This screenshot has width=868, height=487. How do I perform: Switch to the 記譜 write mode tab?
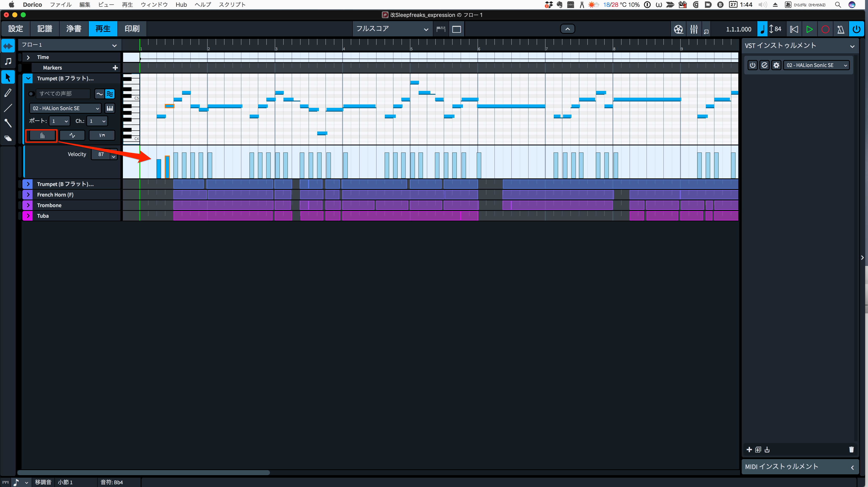click(x=45, y=29)
